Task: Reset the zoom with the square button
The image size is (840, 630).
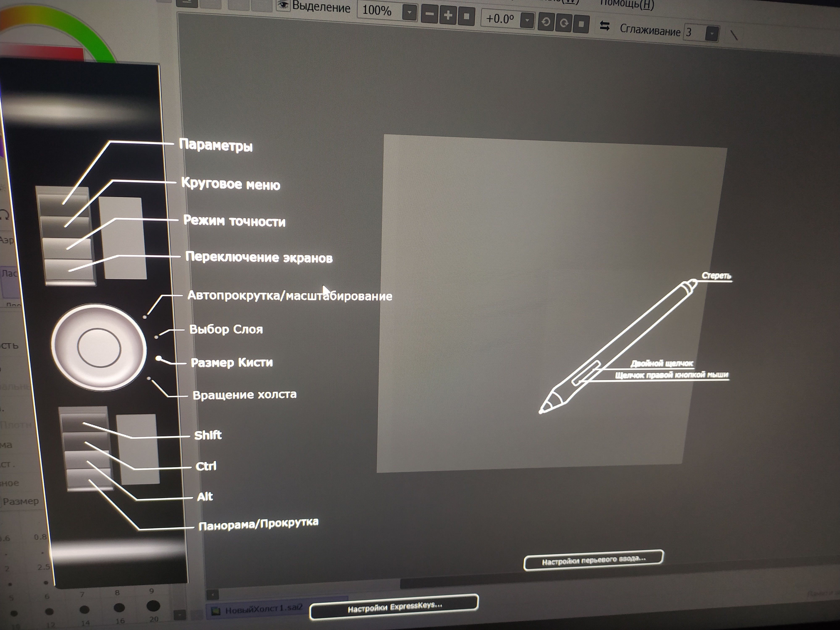Action: tap(466, 17)
